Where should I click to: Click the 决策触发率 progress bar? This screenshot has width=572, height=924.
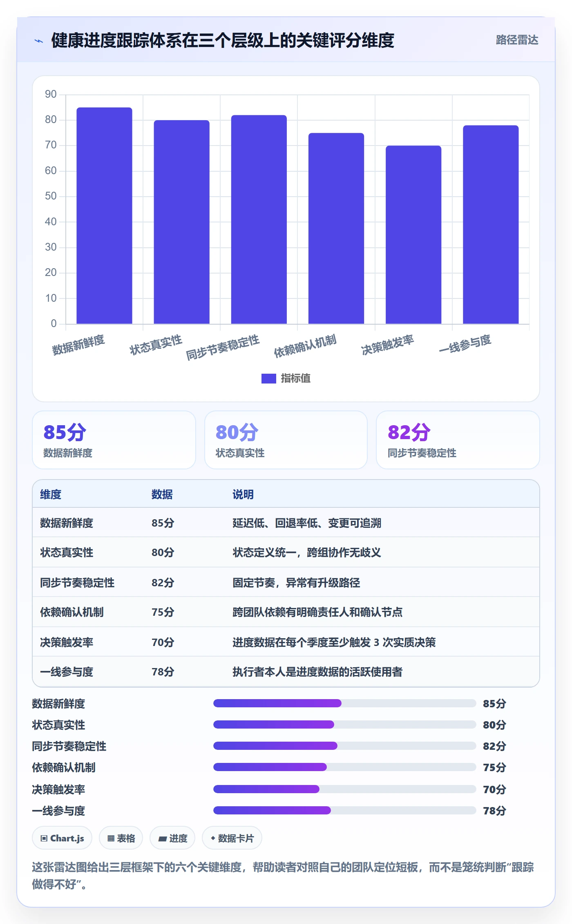pyautogui.click(x=345, y=789)
